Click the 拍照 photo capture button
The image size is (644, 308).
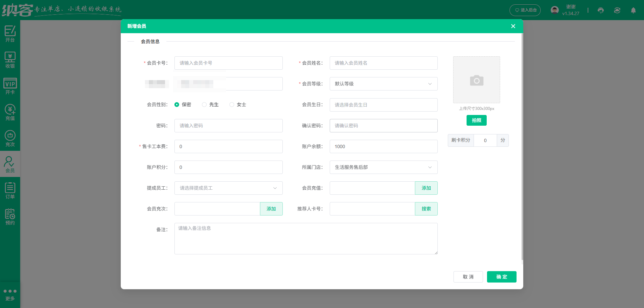476,120
